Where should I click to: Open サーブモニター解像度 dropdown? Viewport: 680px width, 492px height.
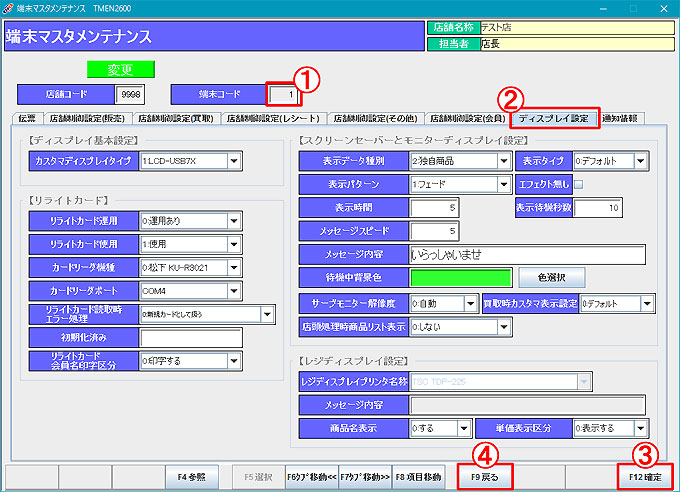(471, 304)
